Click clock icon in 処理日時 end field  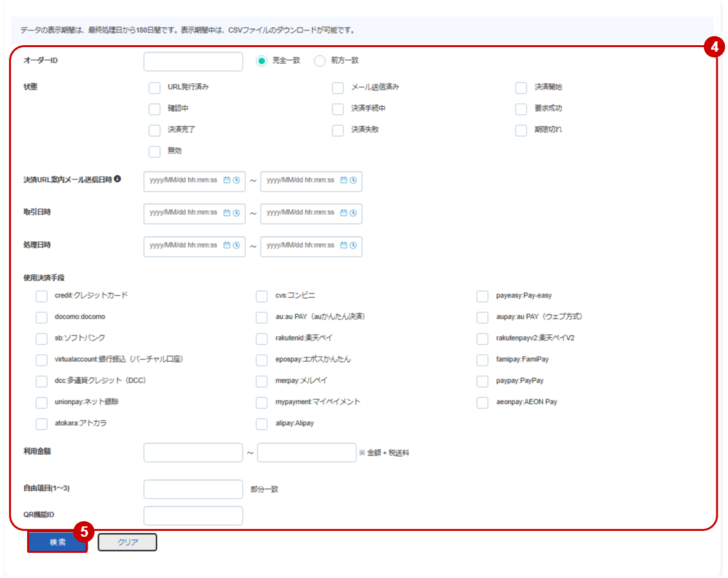coord(353,245)
